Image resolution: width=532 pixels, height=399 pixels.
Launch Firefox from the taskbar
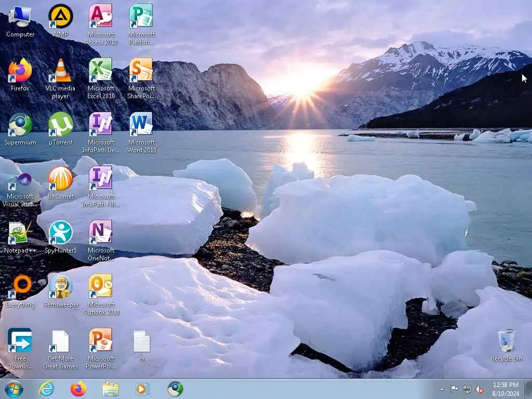point(78,389)
